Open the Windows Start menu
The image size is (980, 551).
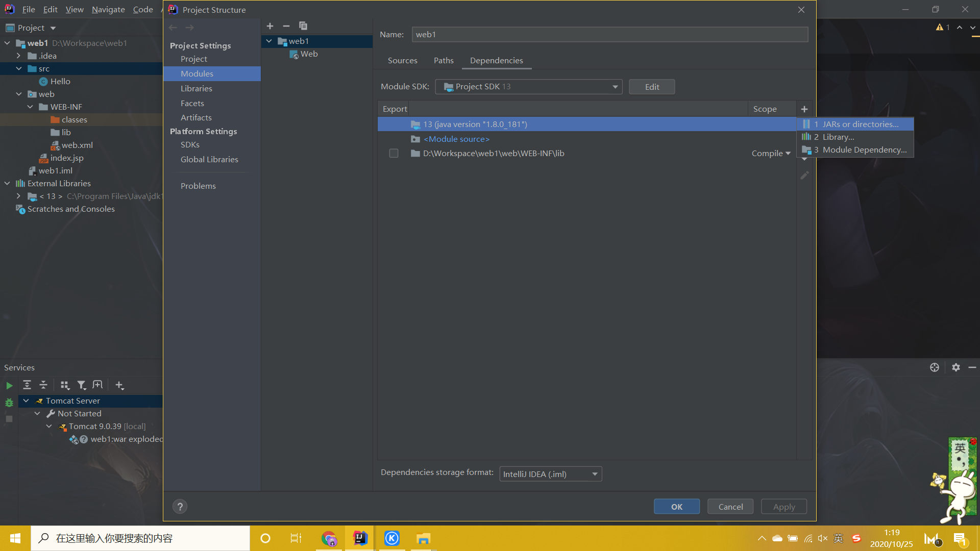tap(15, 538)
